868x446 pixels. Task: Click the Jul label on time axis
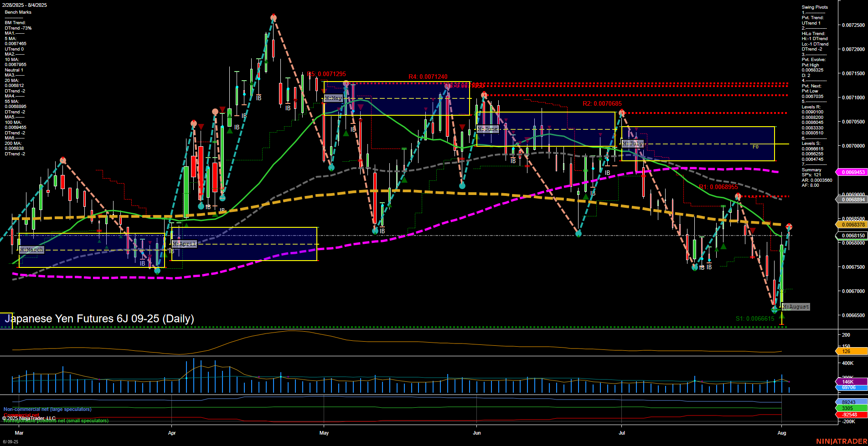(622, 433)
